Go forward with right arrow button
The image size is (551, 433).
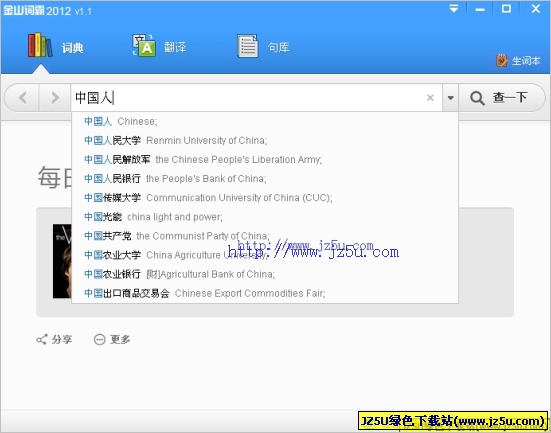[55, 98]
